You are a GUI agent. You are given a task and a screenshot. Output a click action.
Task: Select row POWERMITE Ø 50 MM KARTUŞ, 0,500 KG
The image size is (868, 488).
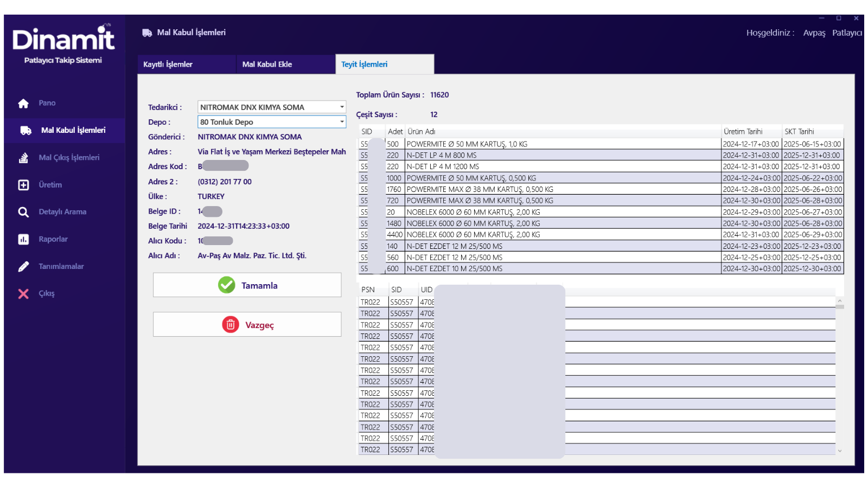601,178
